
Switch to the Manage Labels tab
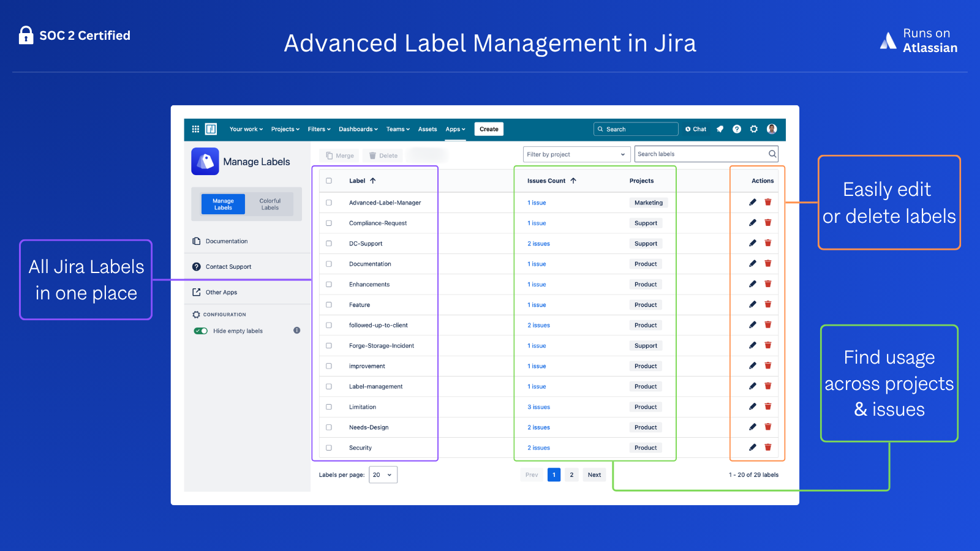223,204
